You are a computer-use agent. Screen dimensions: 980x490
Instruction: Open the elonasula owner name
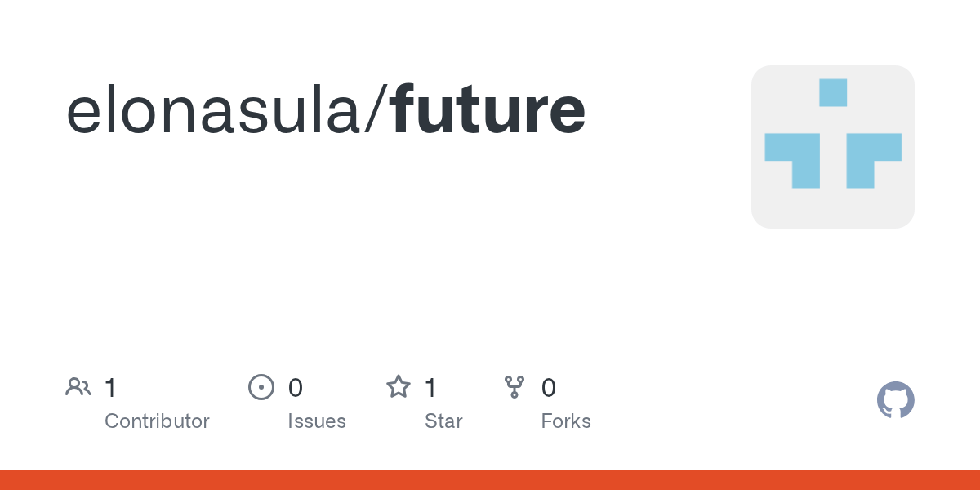[x=216, y=111]
